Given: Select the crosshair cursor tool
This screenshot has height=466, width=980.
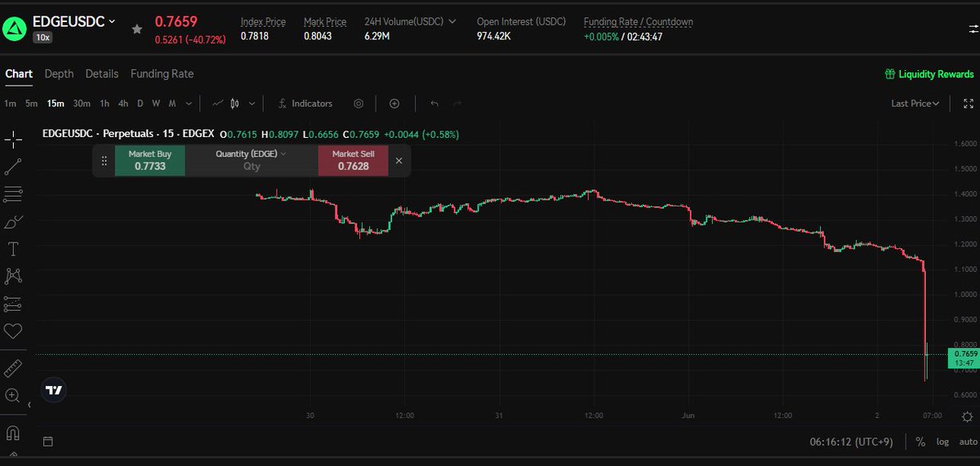Looking at the screenshot, I should (x=13, y=140).
